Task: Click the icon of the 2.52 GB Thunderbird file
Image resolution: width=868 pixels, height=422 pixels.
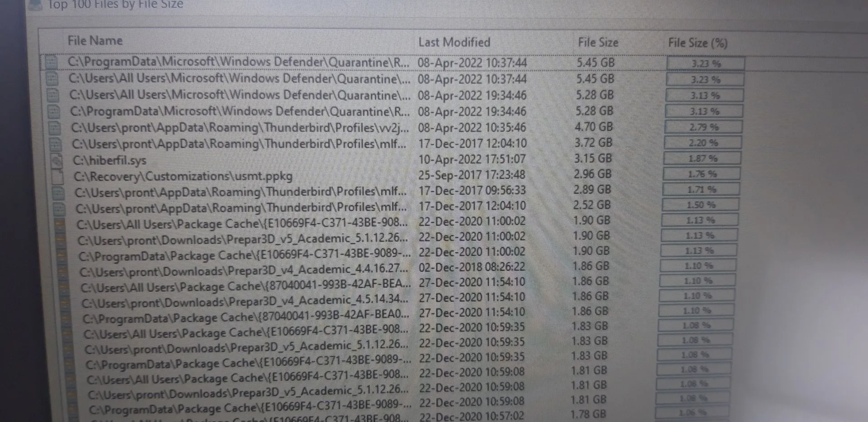Action: tap(59, 209)
